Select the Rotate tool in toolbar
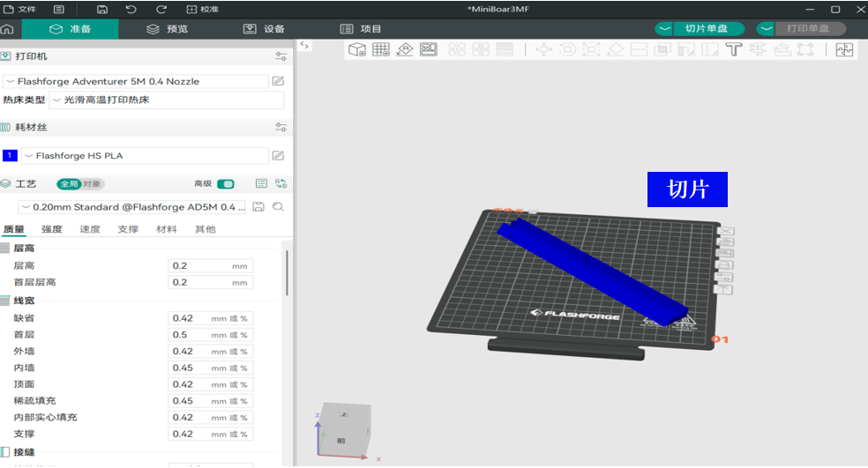Screen dimensions: 868x468 coord(567,49)
